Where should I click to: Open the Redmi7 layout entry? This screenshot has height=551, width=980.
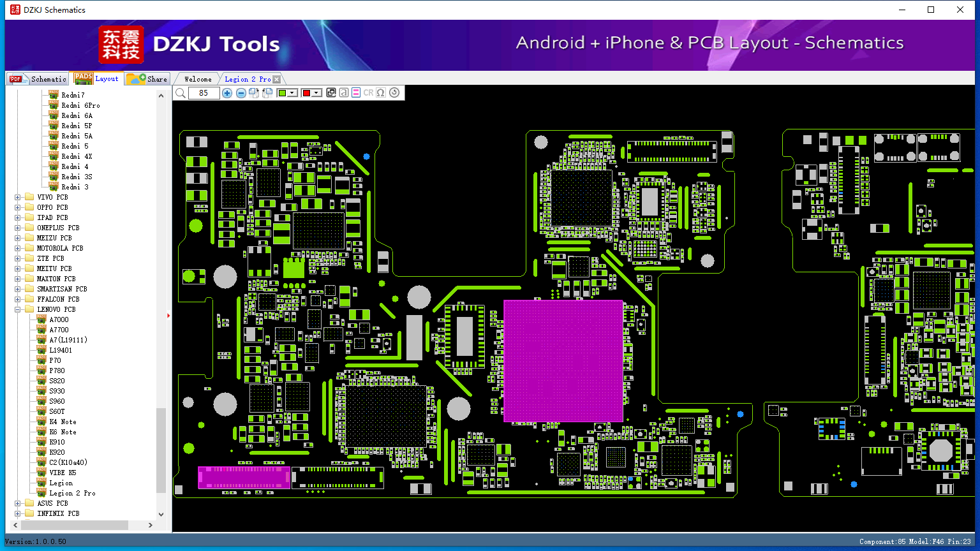tap(73, 95)
